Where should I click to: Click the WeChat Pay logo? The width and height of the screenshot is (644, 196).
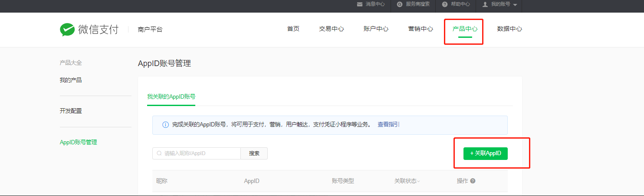(89, 29)
